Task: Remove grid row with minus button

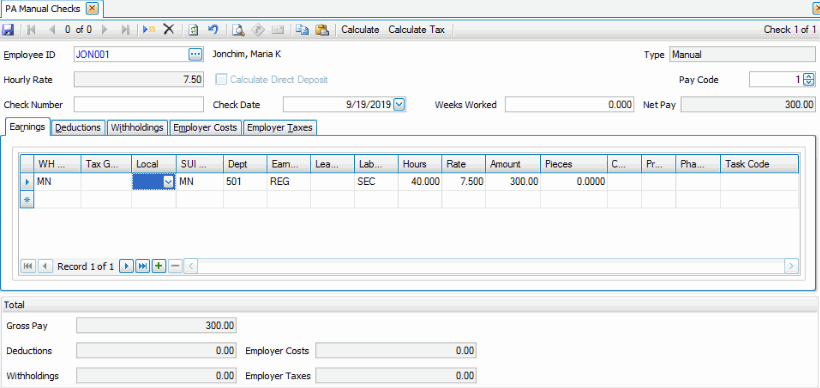Action: (175, 266)
